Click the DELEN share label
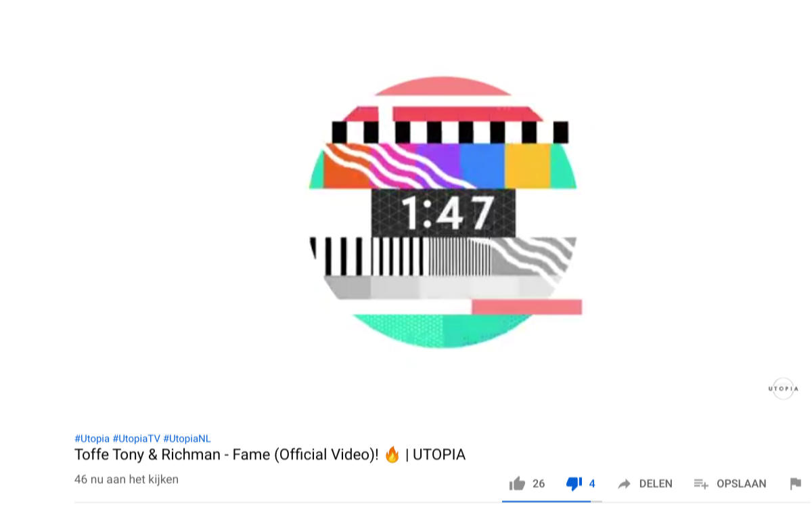812x509 pixels. (656, 484)
